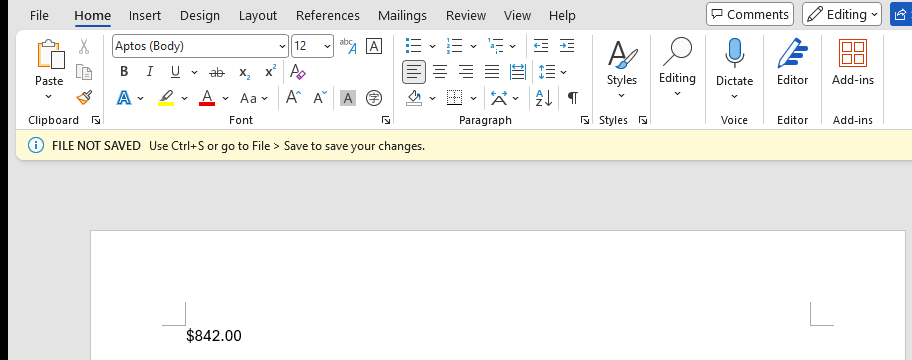Toggle show paragraph marks
The image size is (912, 360).
[x=573, y=98]
